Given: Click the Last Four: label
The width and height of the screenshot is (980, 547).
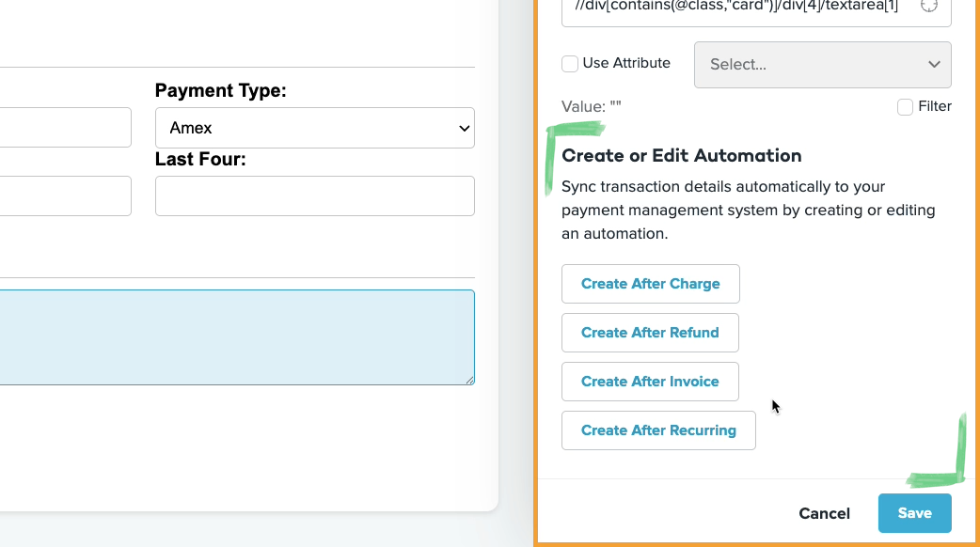Looking at the screenshot, I should [x=200, y=159].
